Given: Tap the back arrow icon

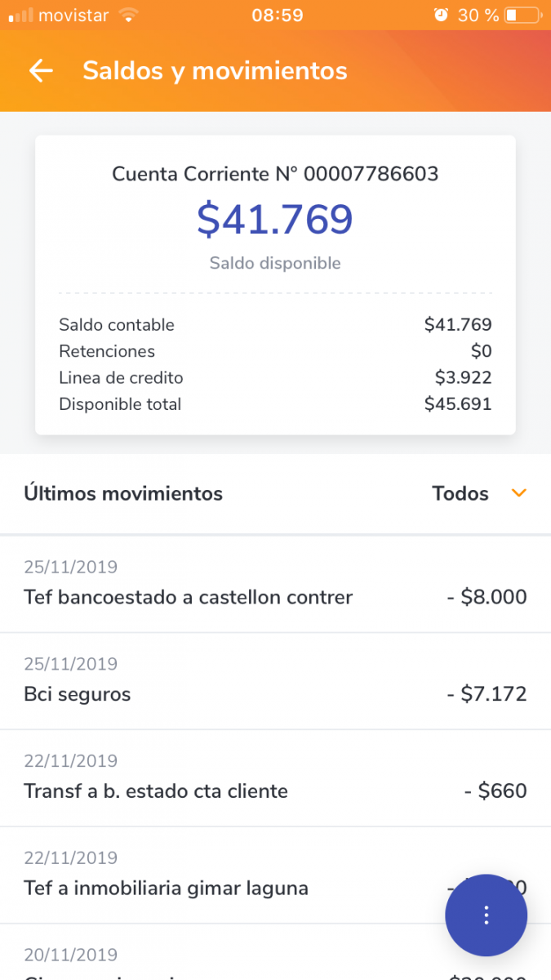Looking at the screenshot, I should (x=40, y=71).
